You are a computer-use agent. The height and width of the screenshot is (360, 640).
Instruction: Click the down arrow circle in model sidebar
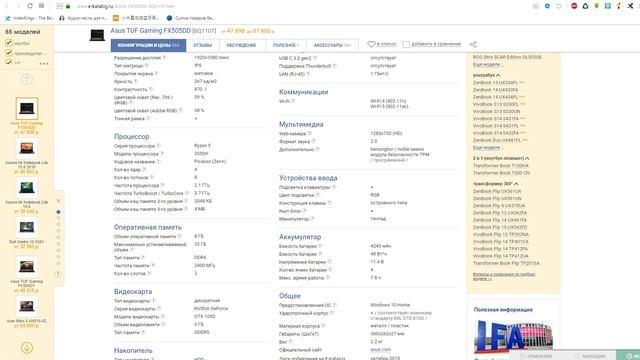pyautogui.click(x=27, y=348)
